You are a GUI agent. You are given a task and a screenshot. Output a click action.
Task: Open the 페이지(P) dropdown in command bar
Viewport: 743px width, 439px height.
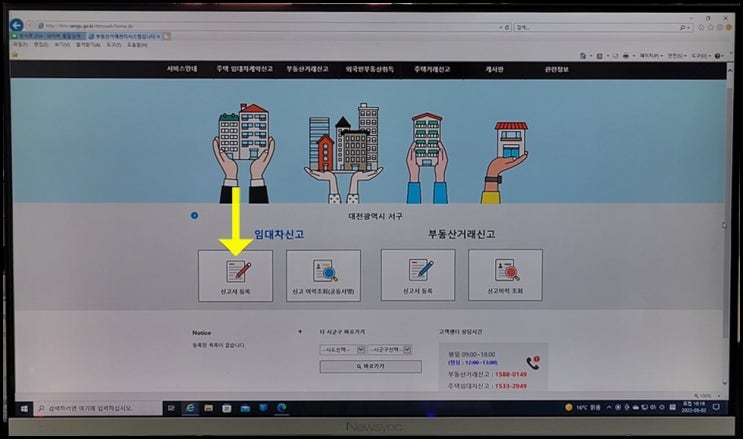(651, 56)
